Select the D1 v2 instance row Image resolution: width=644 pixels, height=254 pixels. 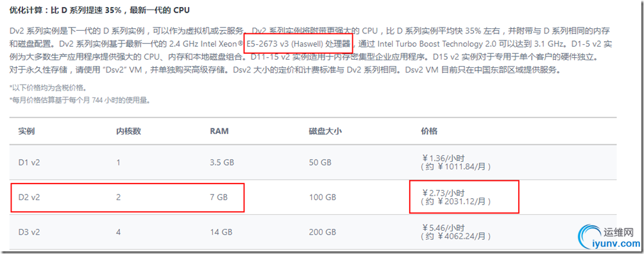pos(312,162)
